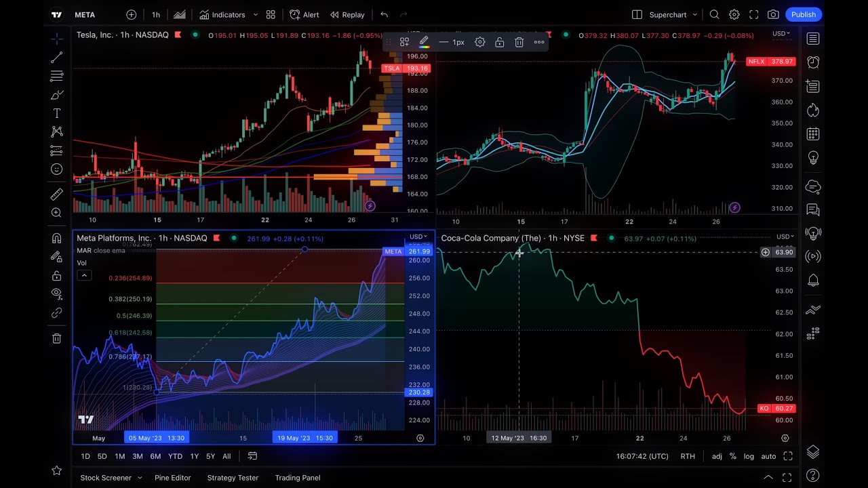Open the Indicators dialog
The height and width of the screenshot is (488, 868).
pyautogui.click(x=222, y=14)
